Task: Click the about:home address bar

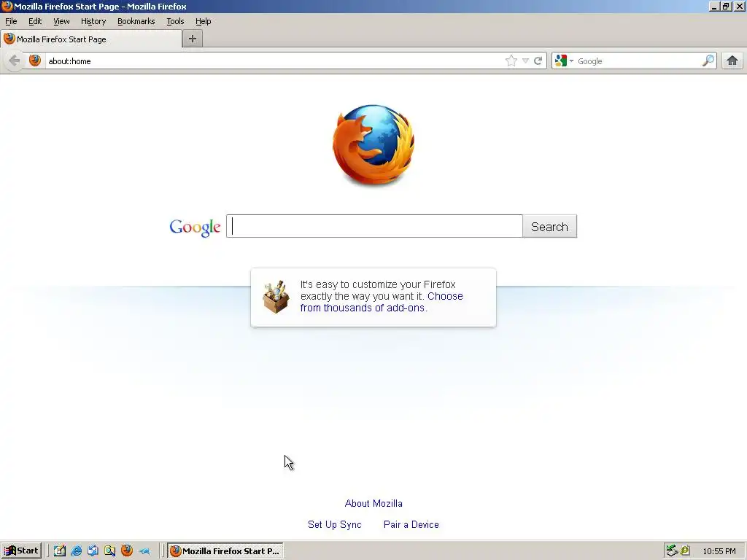Action: click(x=274, y=61)
